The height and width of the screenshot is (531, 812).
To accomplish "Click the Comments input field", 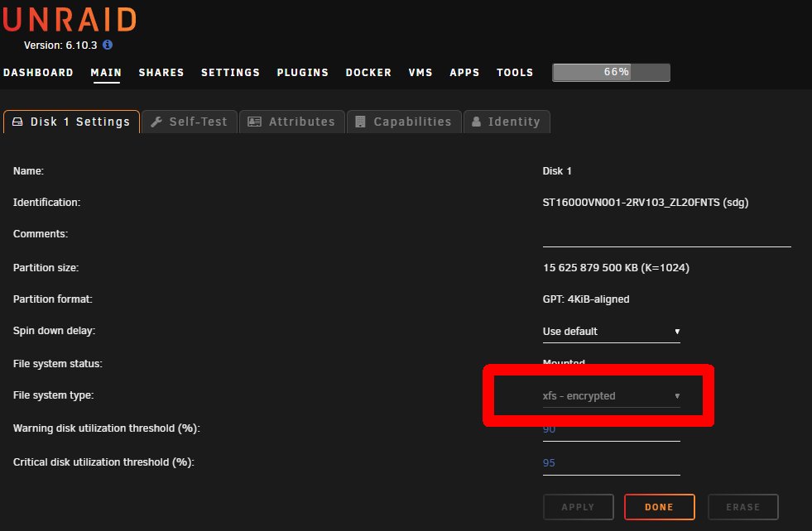I will (666, 237).
